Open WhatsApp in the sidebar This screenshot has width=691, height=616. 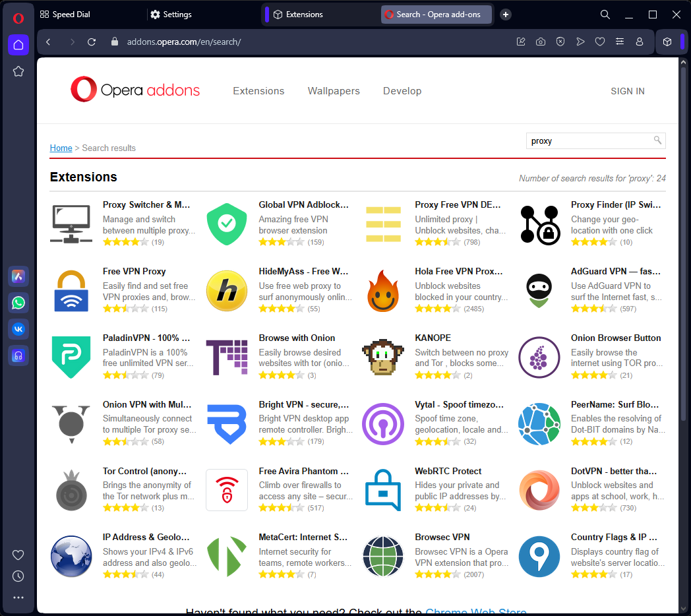click(x=18, y=303)
